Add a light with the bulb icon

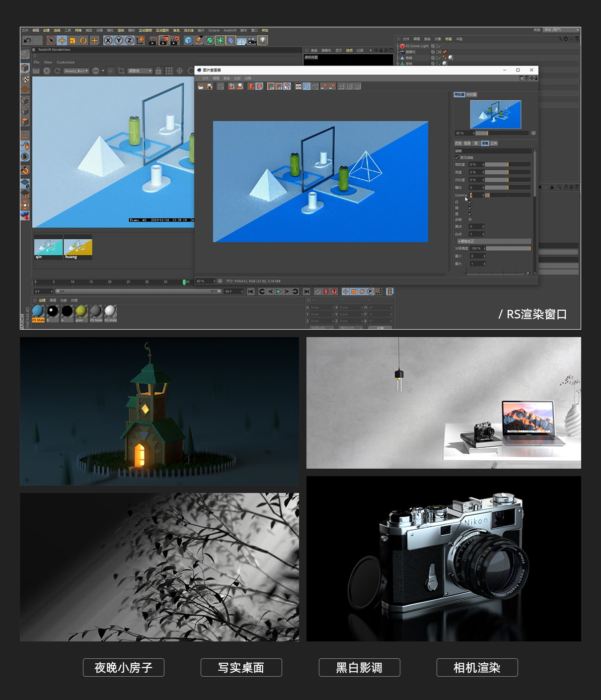263,41
